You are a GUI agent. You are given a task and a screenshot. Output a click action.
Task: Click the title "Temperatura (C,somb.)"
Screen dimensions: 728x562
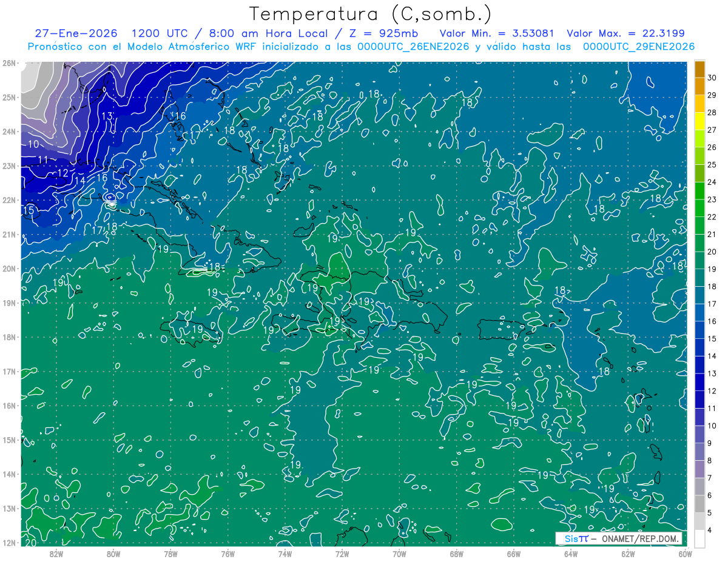pos(371,14)
